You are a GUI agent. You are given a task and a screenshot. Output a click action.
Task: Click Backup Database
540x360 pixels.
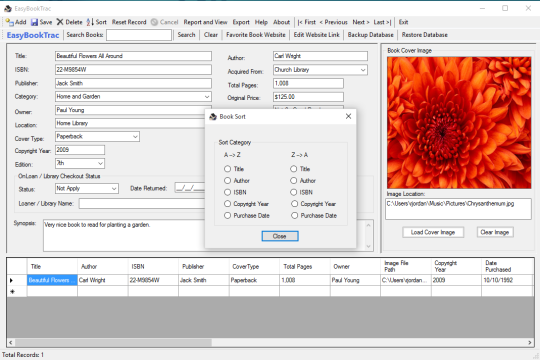[371, 35]
